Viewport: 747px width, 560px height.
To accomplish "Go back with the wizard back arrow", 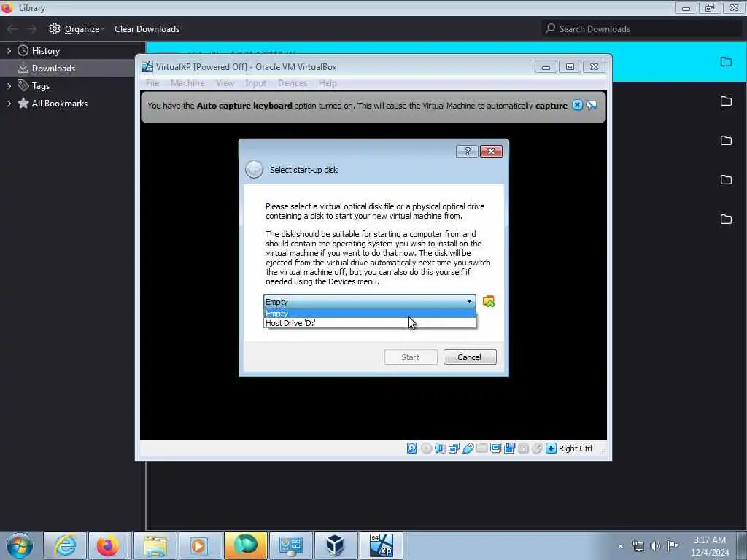I will 254,169.
